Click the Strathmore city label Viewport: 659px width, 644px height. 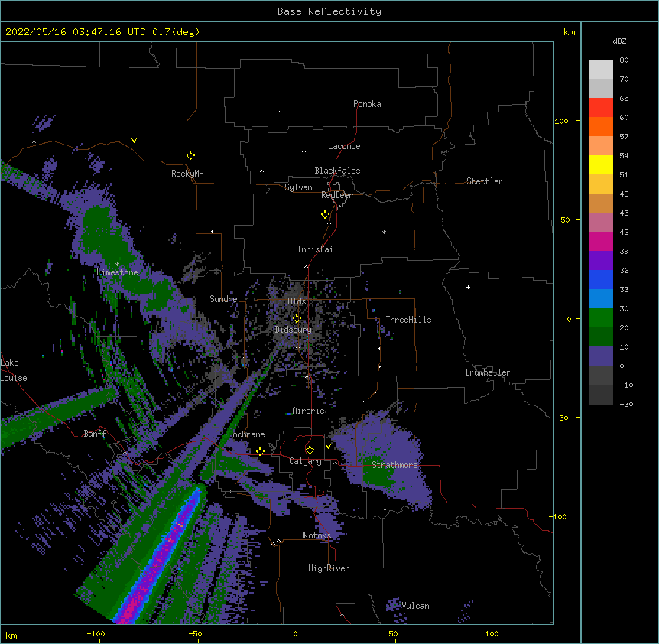click(394, 465)
